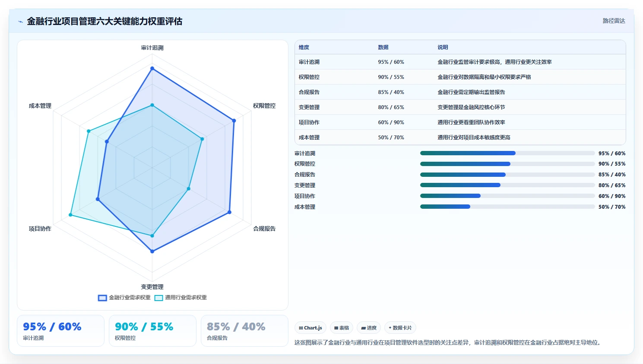This screenshot has height=364, width=643.
Task: Click the summary caption below the chips
Action: click(448, 343)
